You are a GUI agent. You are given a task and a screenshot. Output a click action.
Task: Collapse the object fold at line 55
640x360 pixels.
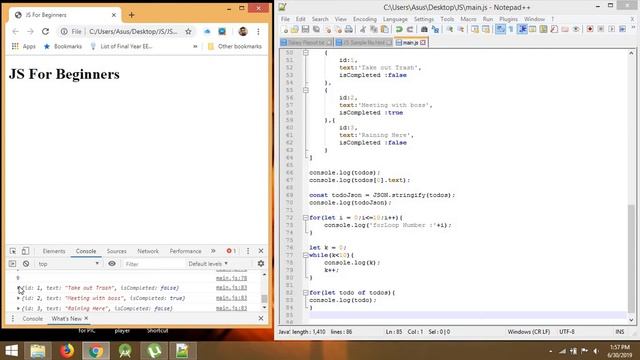pyautogui.click(x=305, y=90)
